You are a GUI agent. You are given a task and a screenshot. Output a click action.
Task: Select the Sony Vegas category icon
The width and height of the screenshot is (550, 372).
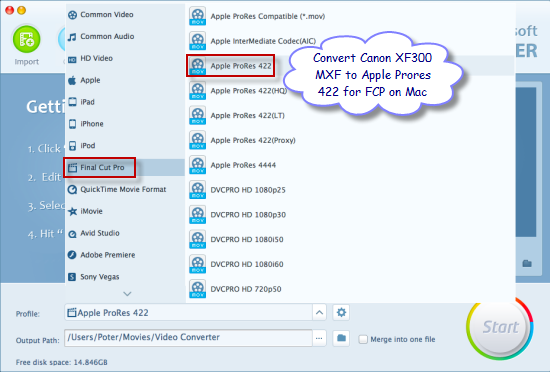[x=72, y=277]
